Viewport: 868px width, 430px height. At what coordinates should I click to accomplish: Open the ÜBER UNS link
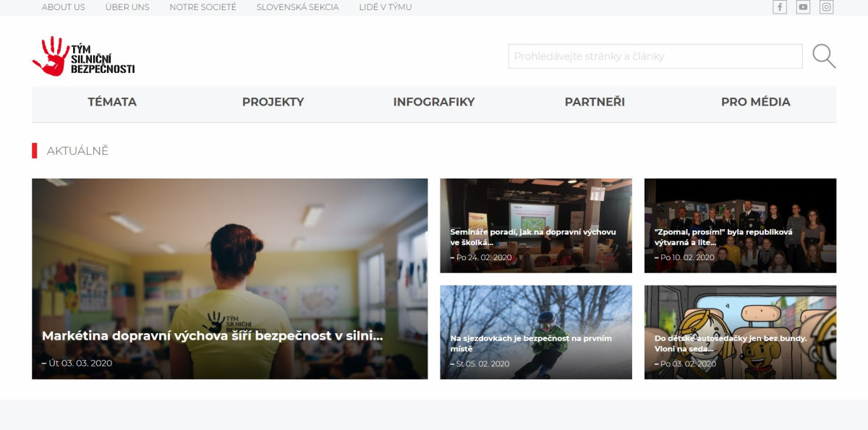(127, 7)
